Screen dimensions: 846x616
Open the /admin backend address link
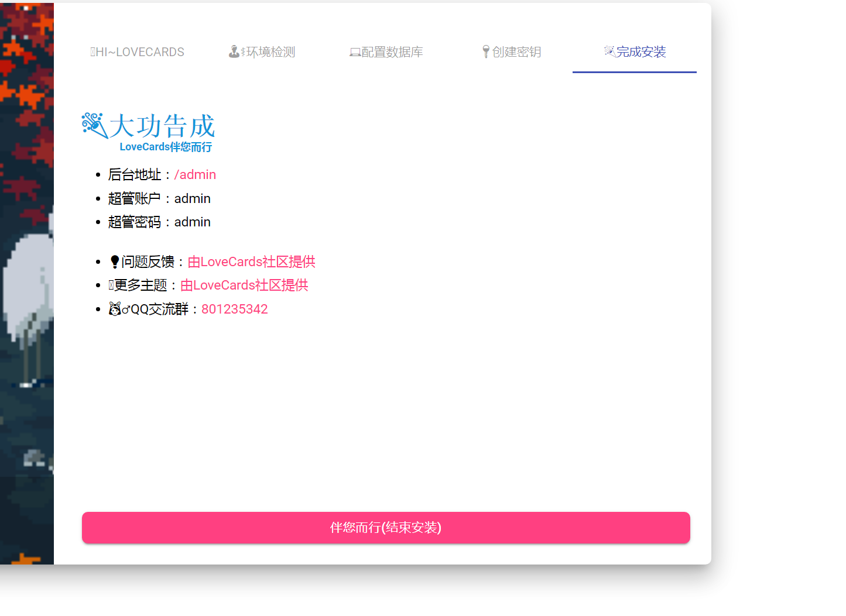click(195, 175)
